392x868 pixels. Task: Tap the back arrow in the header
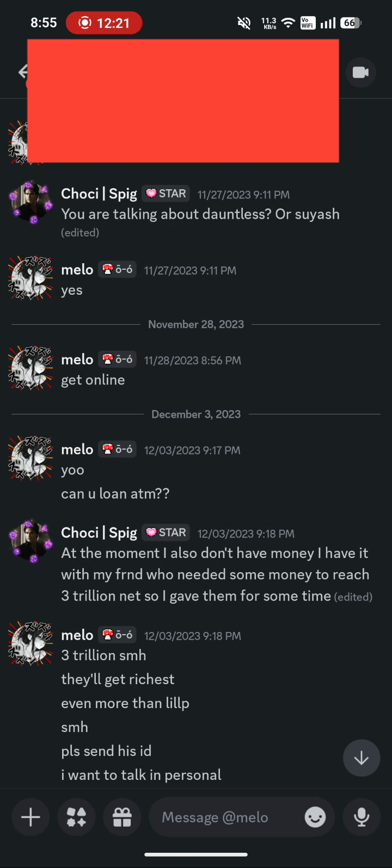tap(23, 72)
